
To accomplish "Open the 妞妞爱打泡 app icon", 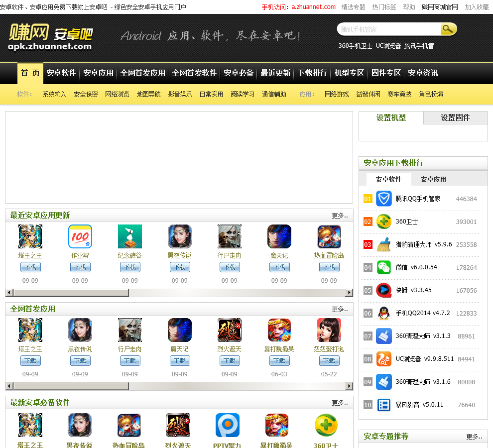I will pyautogui.click(x=329, y=330).
